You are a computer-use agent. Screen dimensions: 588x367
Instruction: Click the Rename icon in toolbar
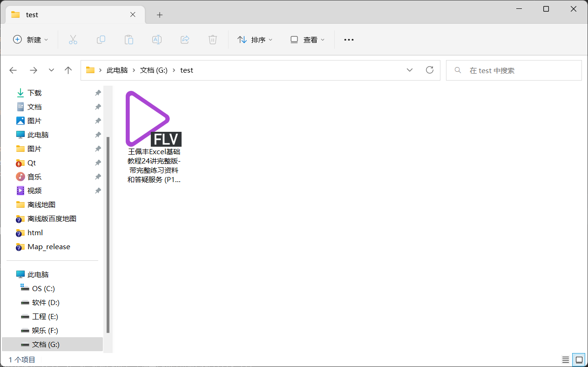point(157,40)
